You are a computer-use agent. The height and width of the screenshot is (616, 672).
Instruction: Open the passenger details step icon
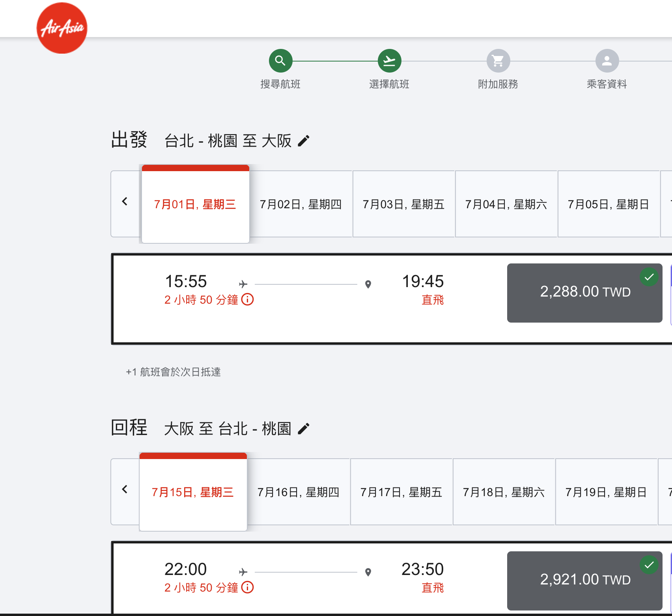tap(607, 61)
